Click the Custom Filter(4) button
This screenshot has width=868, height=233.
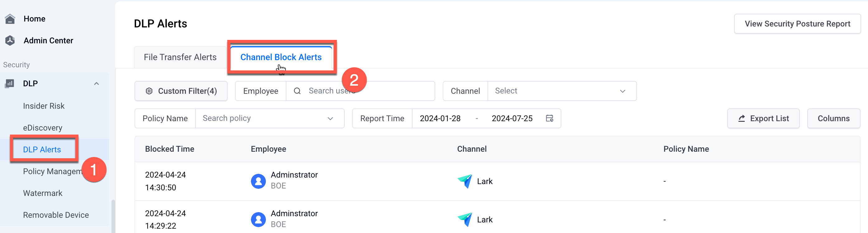(x=181, y=91)
